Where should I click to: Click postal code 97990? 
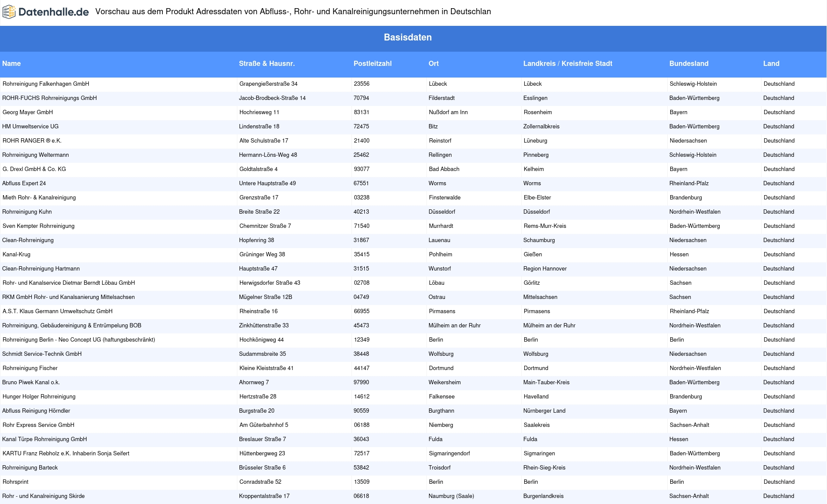361,383
